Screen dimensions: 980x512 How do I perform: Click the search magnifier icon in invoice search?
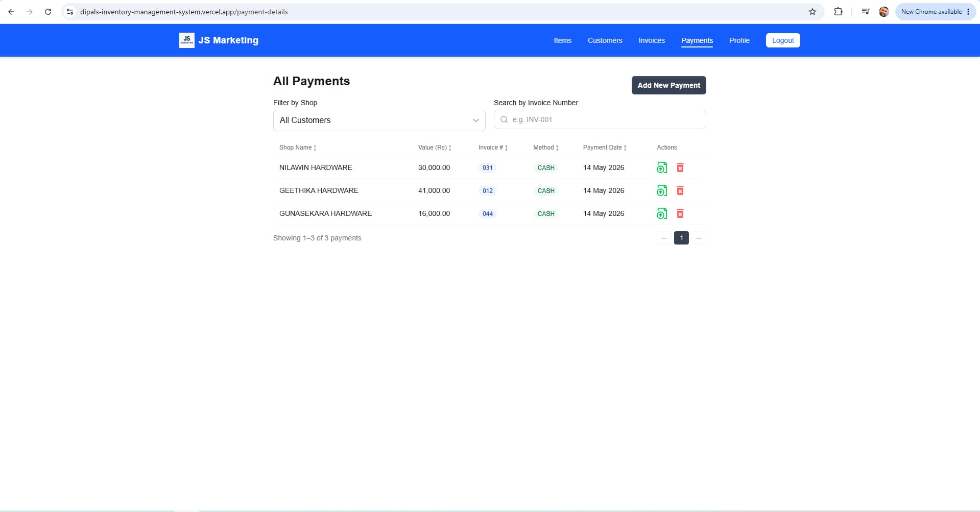[504, 119]
